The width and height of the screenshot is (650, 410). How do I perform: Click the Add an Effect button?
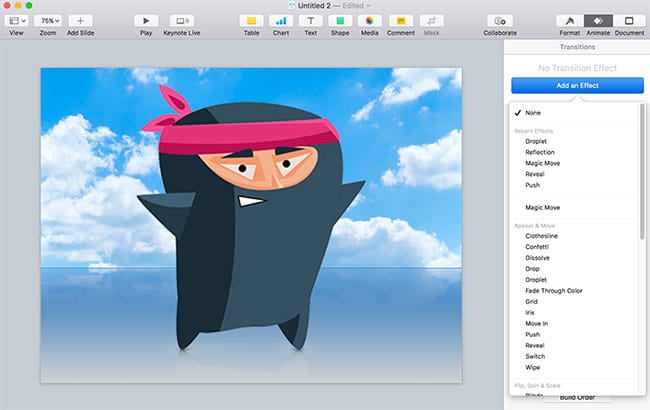pos(577,85)
